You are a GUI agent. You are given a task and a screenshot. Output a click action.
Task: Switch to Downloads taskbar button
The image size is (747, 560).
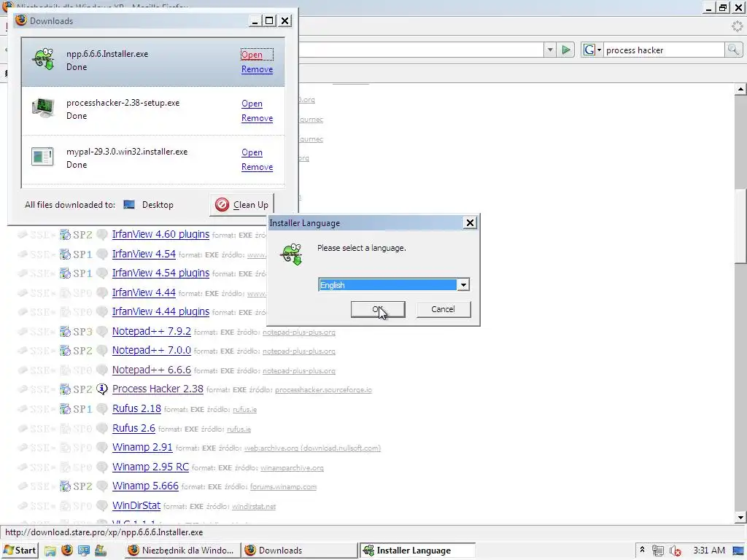click(299, 551)
